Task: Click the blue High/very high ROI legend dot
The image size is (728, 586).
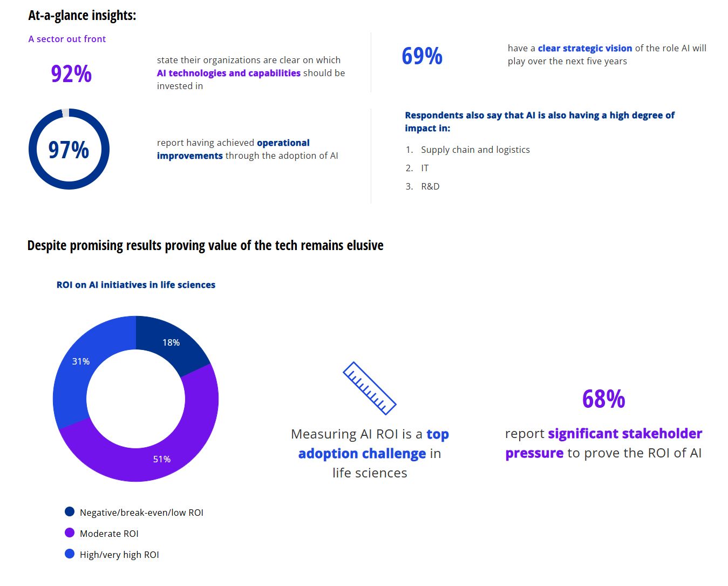Action: [70, 554]
